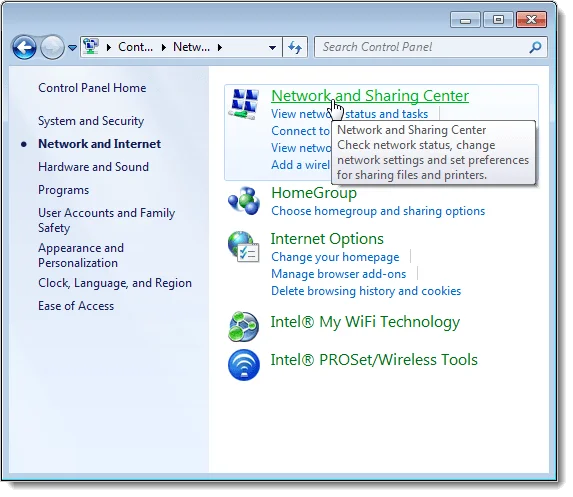573x497 pixels.
Task: Expand the arrow after Netw... breadcrumb
Action: click(x=220, y=48)
